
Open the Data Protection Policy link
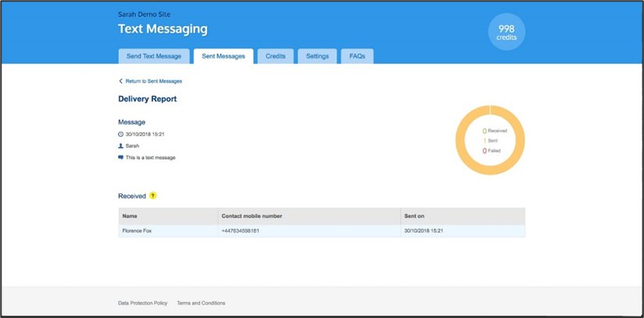coord(142,303)
